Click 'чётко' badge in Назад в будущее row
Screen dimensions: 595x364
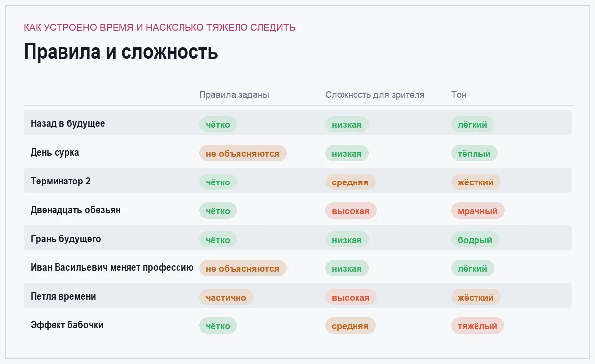(218, 124)
